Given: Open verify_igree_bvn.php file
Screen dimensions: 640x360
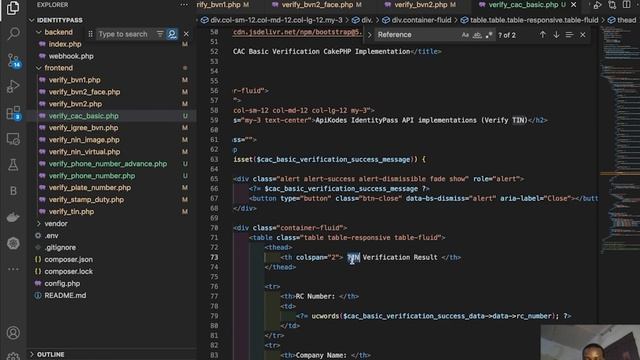Looking at the screenshot, I should click(x=83, y=128).
